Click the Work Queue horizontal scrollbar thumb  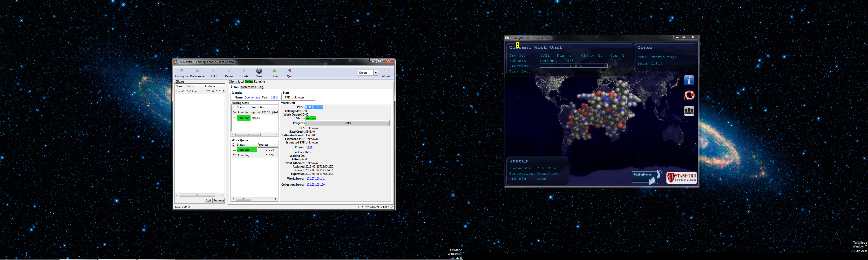tap(243, 199)
